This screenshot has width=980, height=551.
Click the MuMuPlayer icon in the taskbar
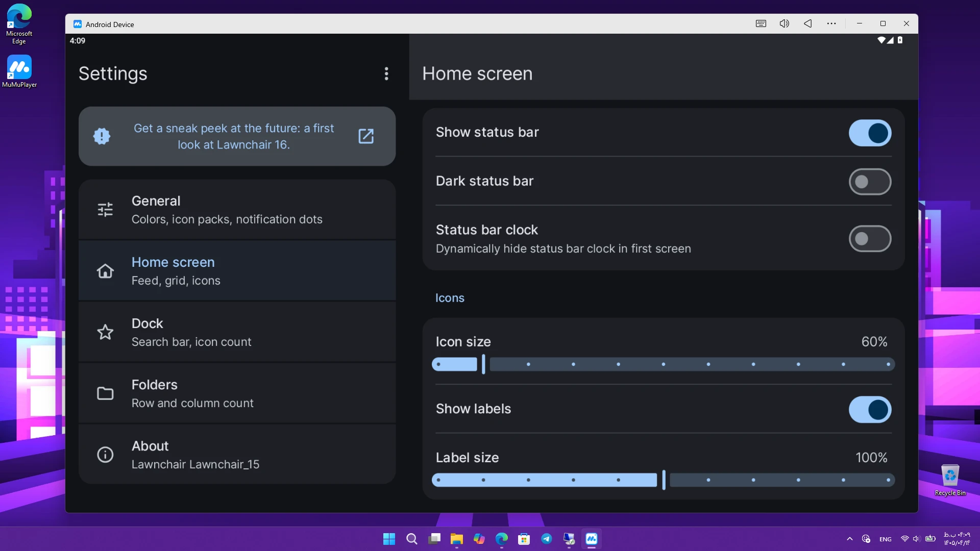pyautogui.click(x=592, y=539)
